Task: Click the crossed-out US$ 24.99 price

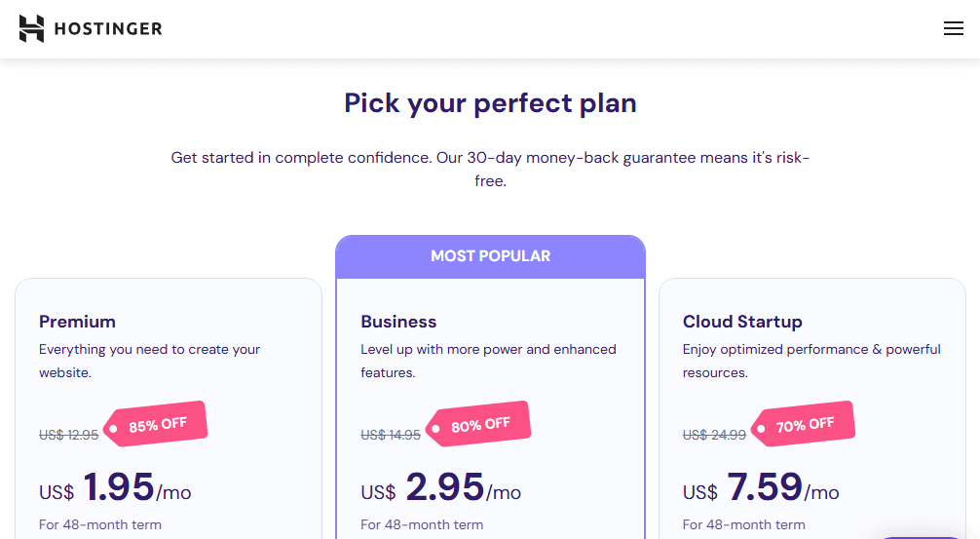Action: (x=714, y=435)
